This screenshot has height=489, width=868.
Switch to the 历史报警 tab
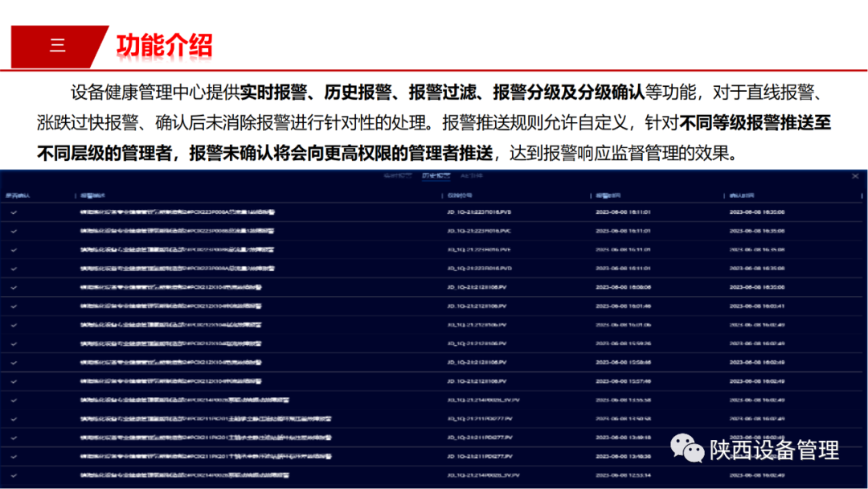coord(436,175)
